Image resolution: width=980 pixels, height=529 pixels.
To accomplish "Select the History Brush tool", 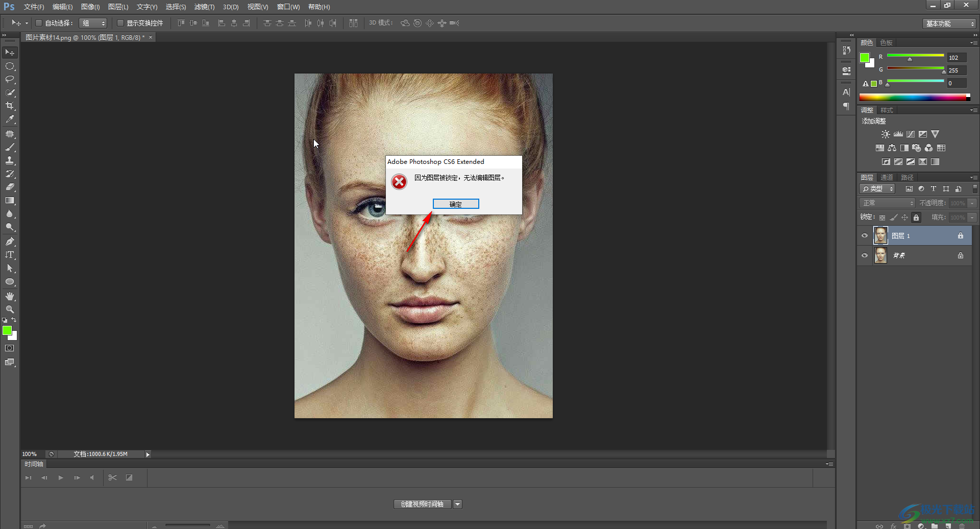I will (x=10, y=174).
